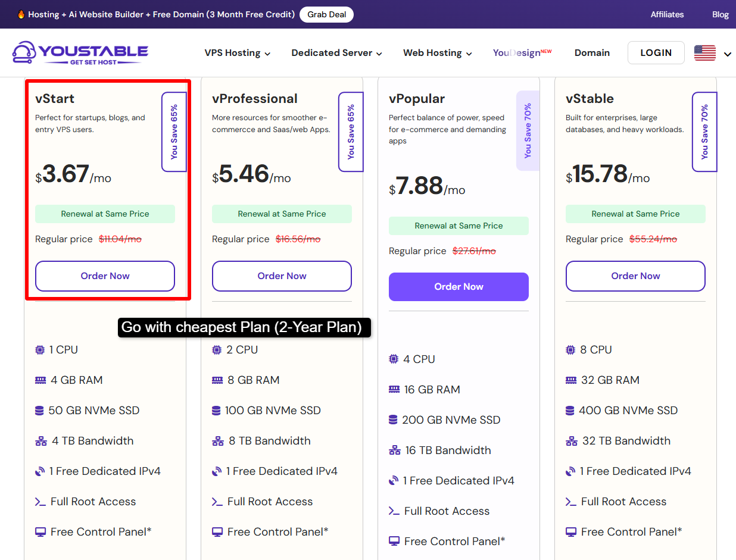Click the CPU chip icon beside 2 CPU

coord(217,350)
